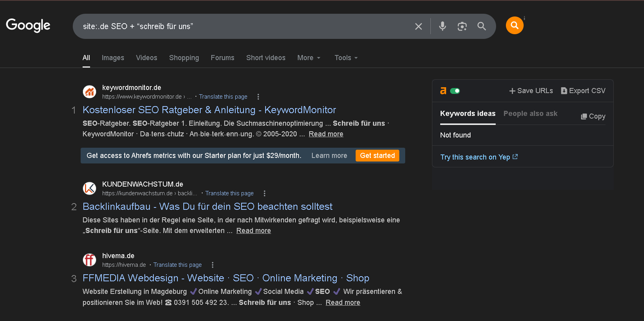Open Backlinkaufbau result title

tap(208, 207)
